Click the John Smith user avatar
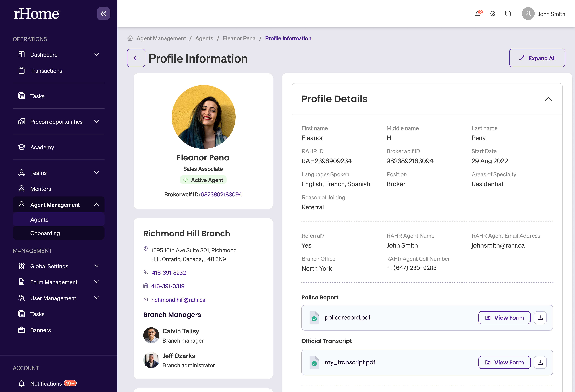Image resolution: width=575 pixels, height=392 pixels. click(528, 14)
